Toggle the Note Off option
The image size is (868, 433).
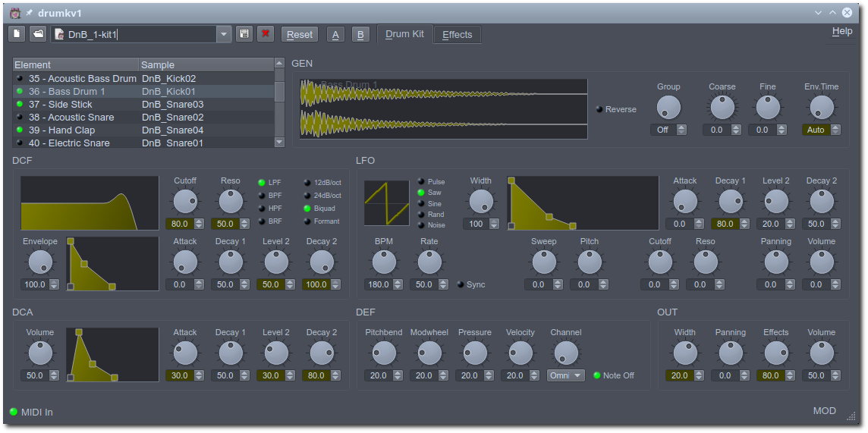pos(613,375)
